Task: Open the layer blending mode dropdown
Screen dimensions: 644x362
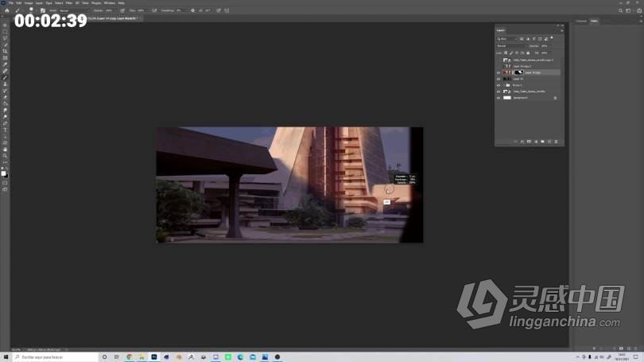Action: [512, 46]
